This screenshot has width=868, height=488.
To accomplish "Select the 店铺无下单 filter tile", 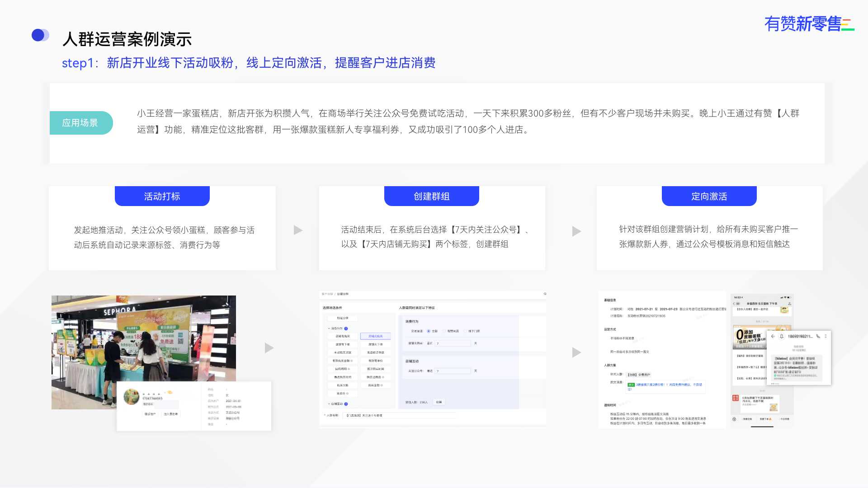I will click(x=376, y=344).
